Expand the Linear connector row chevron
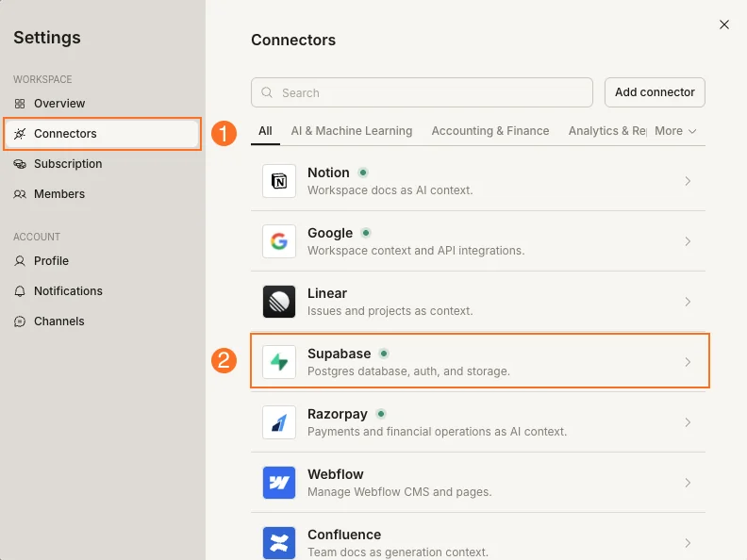The width and height of the screenshot is (747, 560). 688,302
